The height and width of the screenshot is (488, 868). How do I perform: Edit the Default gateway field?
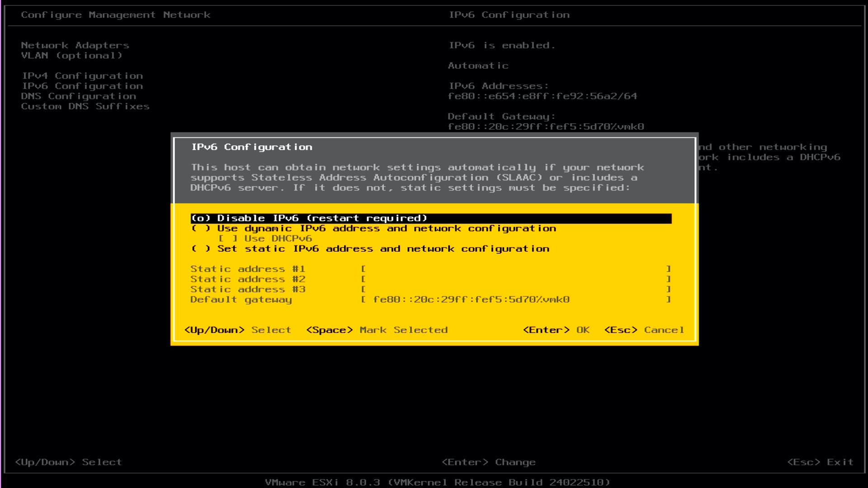tap(515, 300)
